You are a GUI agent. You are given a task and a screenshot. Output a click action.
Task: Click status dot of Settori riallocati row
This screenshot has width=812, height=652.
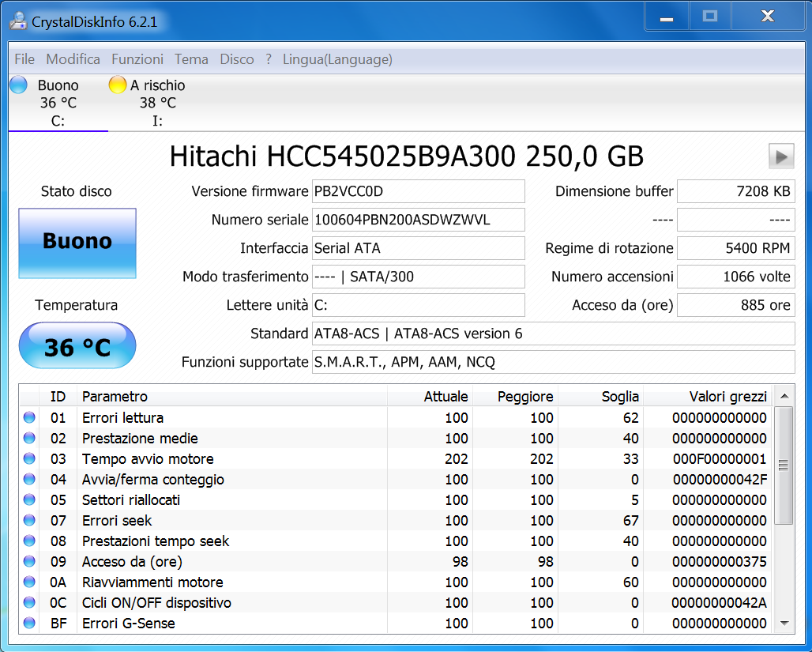click(x=29, y=499)
